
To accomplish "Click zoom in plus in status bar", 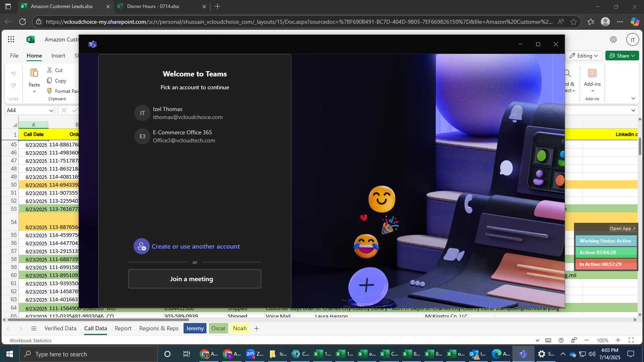I will click(x=618, y=340).
